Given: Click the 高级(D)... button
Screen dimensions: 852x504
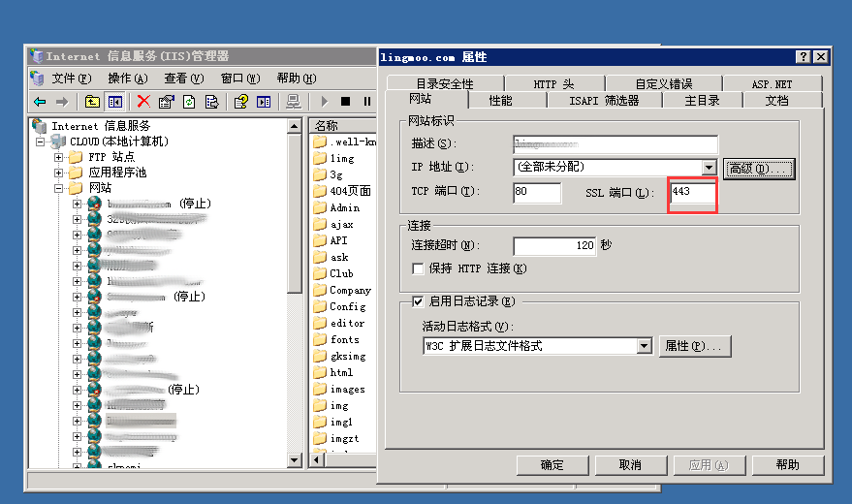Looking at the screenshot, I should [760, 169].
